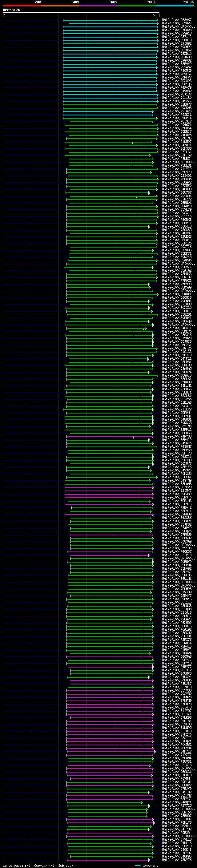Select the UniRef100_O94671 label

coord(177,125)
